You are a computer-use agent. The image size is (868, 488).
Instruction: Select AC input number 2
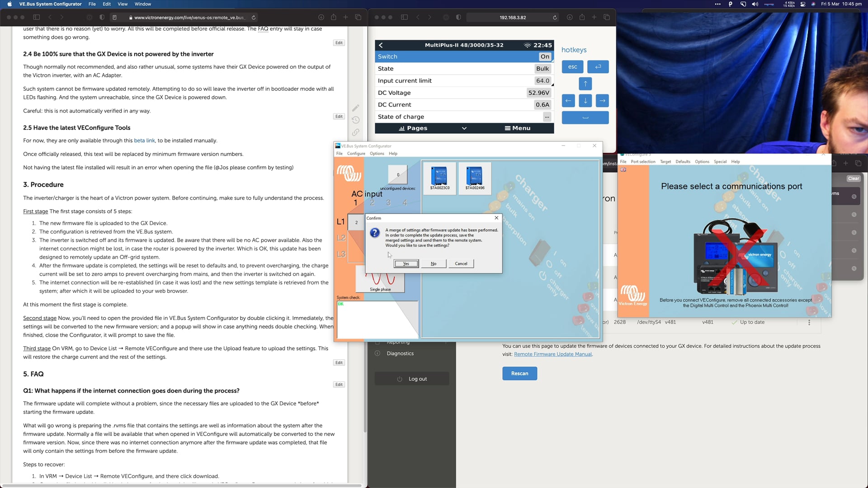(x=372, y=203)
